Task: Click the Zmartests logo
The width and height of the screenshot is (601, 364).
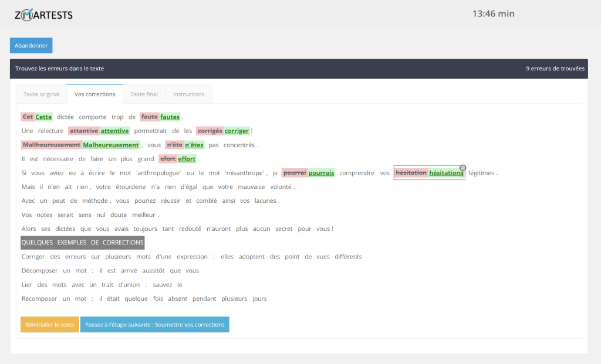Action: [43, 15]
